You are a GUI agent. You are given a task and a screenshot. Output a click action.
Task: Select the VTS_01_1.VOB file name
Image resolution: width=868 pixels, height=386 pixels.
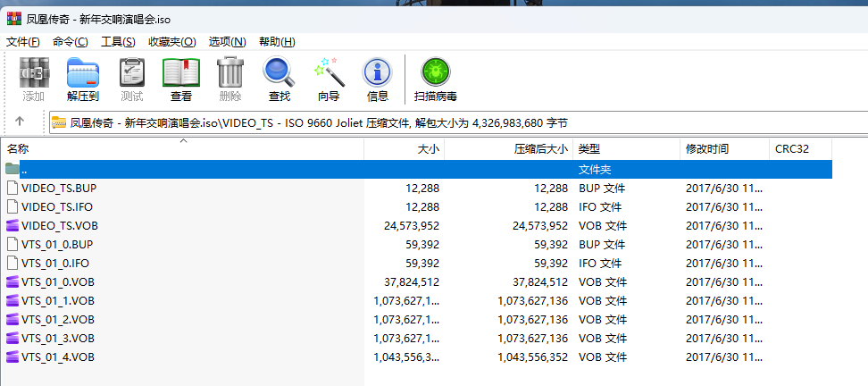pyautogui.click(x=58, y=301)
